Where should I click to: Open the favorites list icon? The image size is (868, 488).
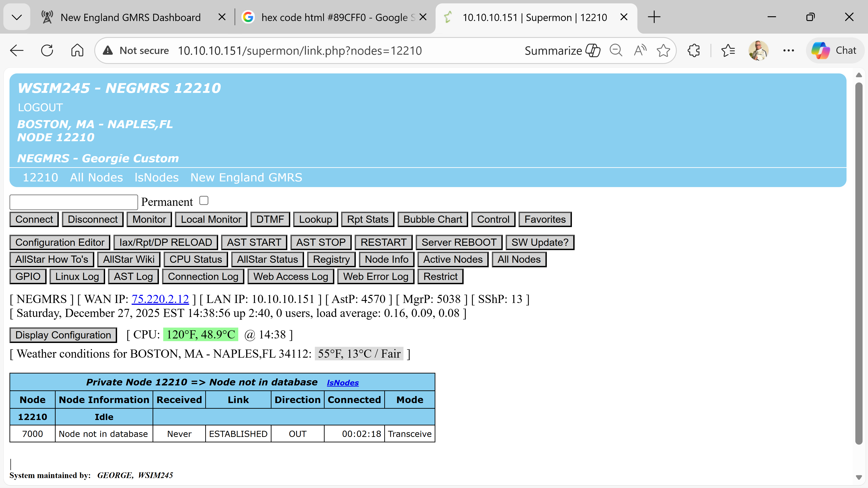click(728, 51)
